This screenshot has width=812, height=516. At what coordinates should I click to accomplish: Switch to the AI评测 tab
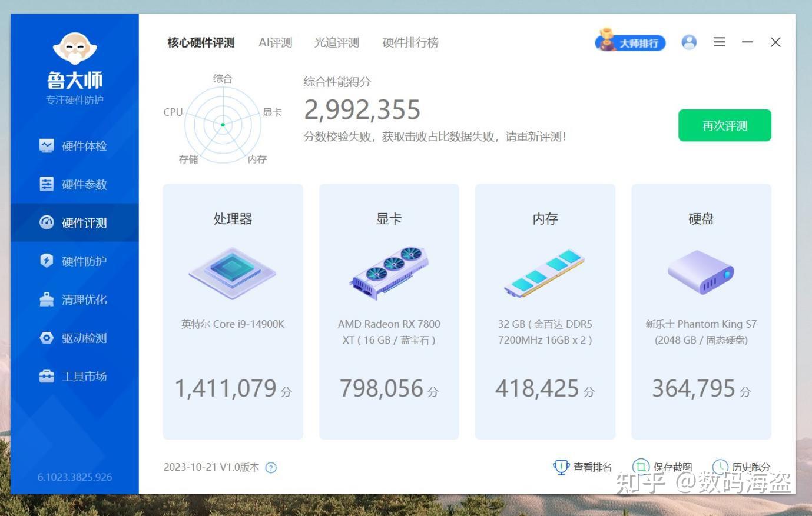click(274, 42)
